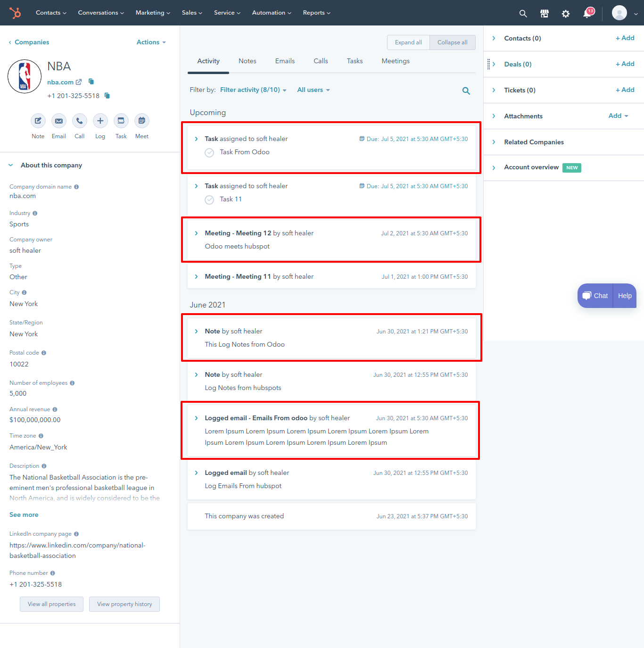The height and width of the screenshot is (648, 644).
Task: Open the settings gear icon
Action: tap(566, 14)
